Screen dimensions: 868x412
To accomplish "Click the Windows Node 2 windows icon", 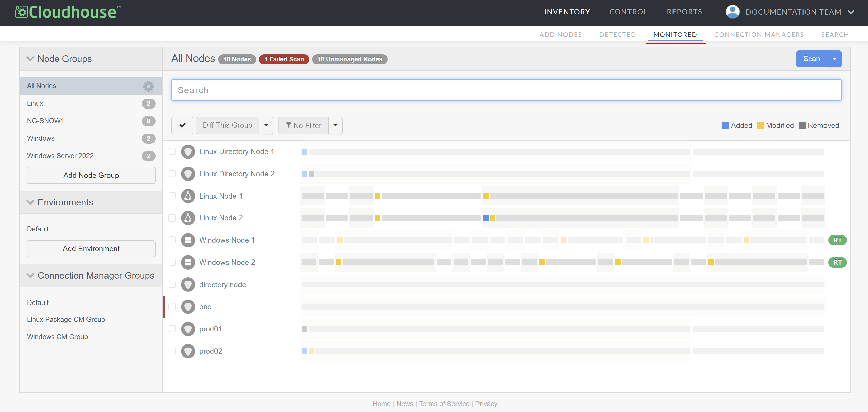I will [188, 263].
